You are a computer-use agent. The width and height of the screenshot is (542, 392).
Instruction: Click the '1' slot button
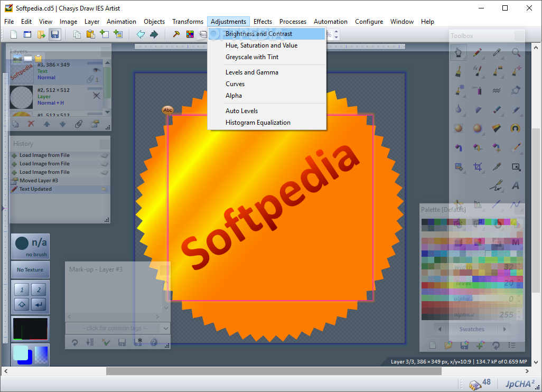[x=22, y=290]
